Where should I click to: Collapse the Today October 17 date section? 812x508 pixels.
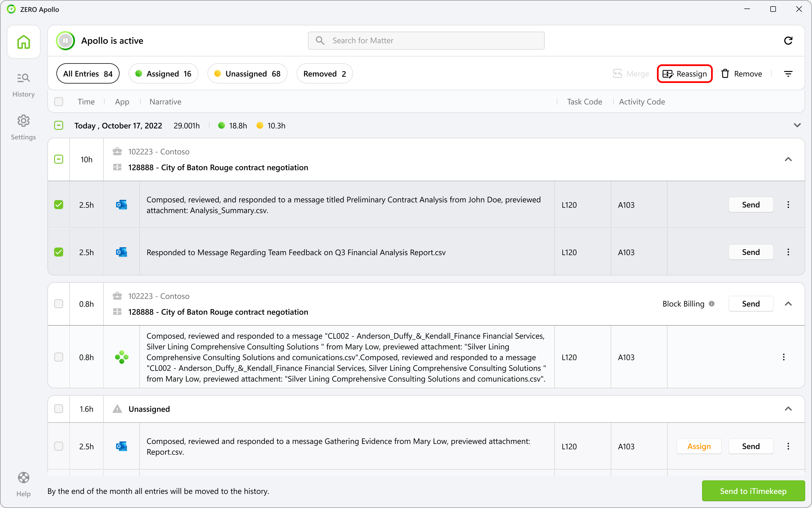(x=797, y=125)
